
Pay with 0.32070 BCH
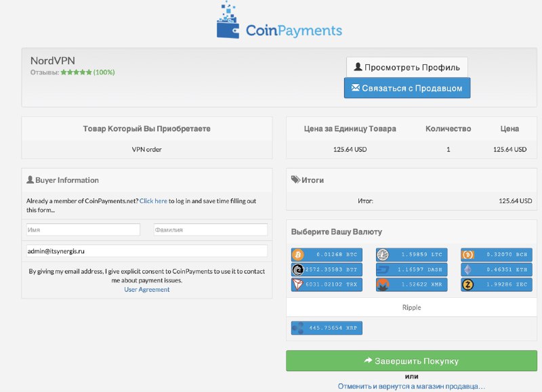point(497,255)
